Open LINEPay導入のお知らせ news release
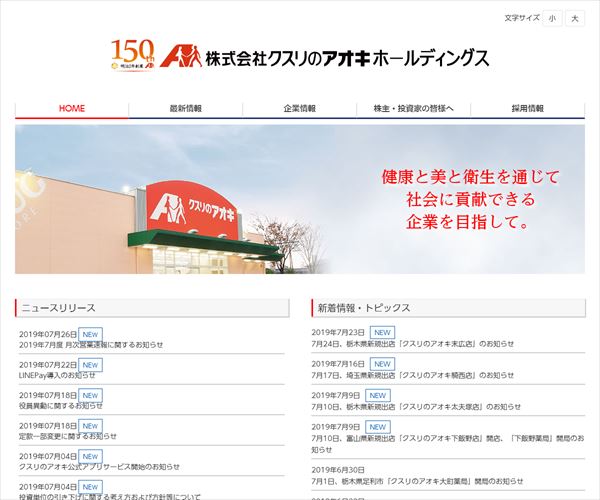Image resolution: width=600 pixels, height=500 pixels. [57, 375]
